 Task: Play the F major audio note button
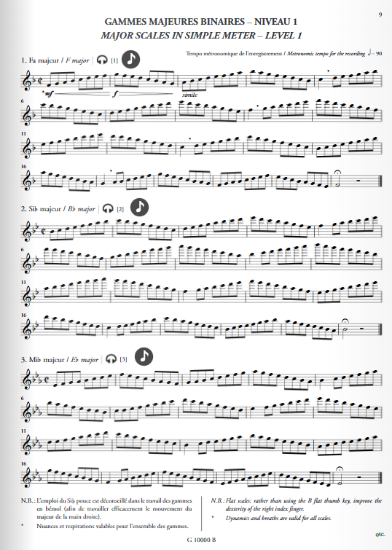(x=131, y=59)
